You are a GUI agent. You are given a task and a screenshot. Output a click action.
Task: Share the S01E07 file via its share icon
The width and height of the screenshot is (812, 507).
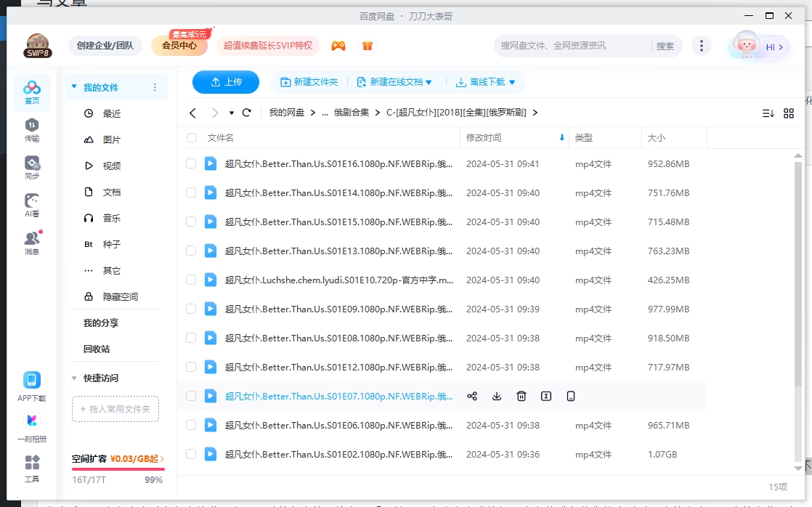(472, 396)
